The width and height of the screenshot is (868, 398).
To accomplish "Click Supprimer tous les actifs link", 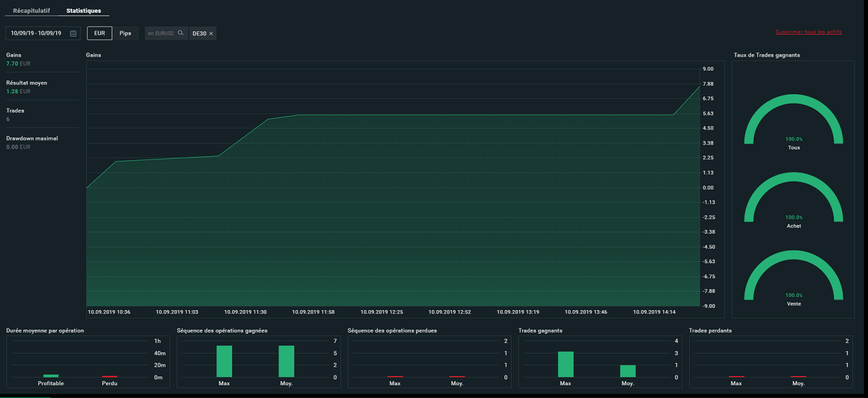I will (808, 32).
